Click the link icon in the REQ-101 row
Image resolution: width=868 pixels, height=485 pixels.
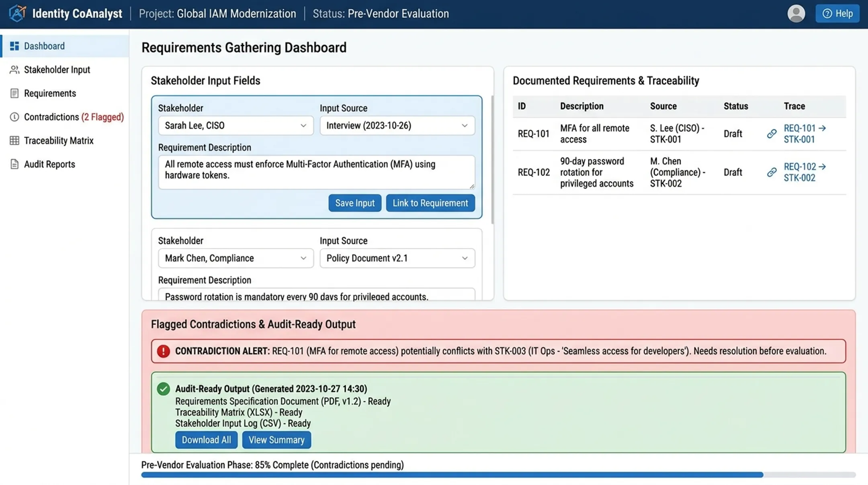[x=772, y=134]
